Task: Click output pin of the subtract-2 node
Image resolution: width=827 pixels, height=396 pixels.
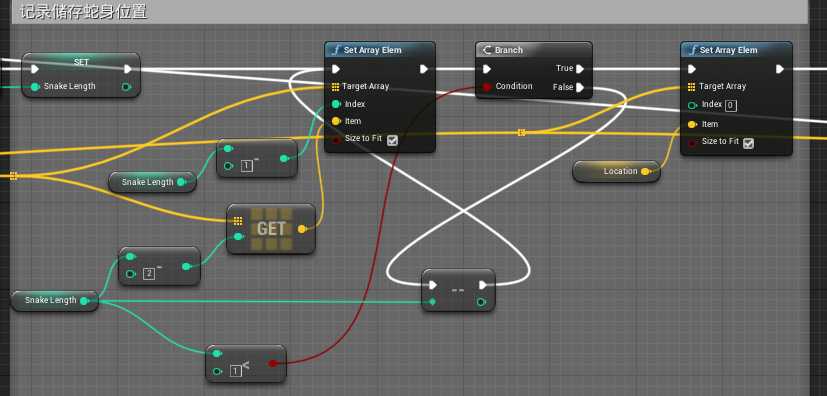Action: coord(186,266)
